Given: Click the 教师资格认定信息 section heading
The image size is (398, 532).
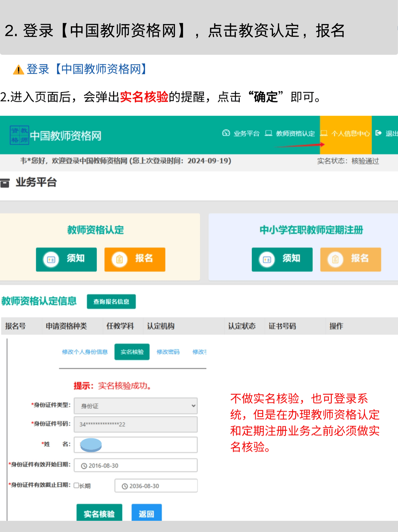Looking at the screenshot, I should pyautogui.click(x=39, y=301).
